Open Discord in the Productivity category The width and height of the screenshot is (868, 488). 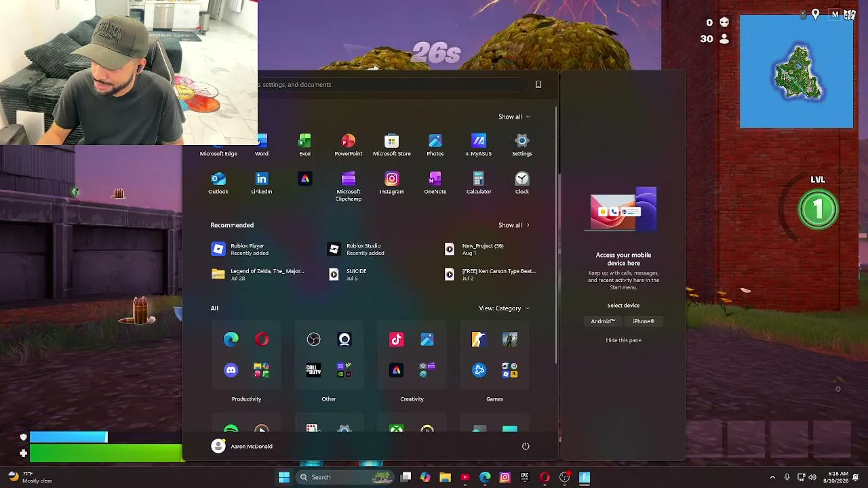(x=231, y=370)
